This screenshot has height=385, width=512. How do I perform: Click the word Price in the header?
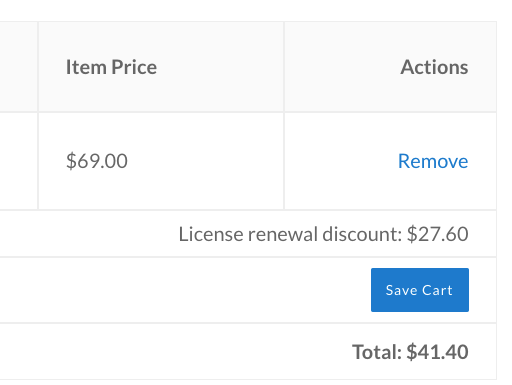click(x=134, y=67)
